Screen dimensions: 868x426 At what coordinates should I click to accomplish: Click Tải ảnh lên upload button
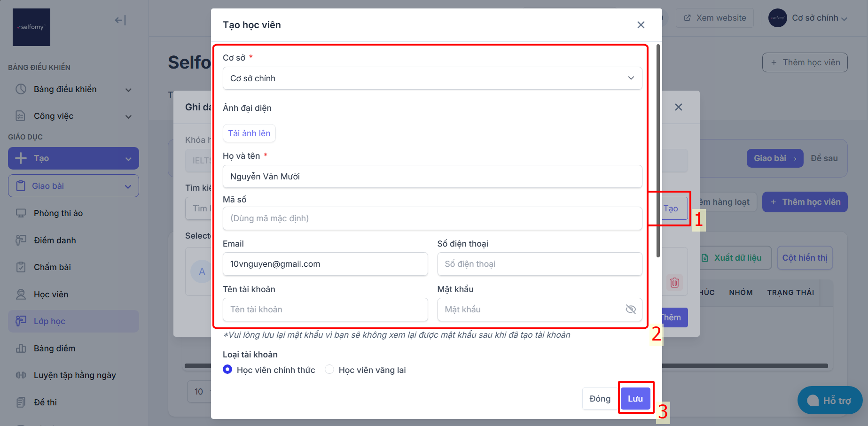click(x=249, y=133)
